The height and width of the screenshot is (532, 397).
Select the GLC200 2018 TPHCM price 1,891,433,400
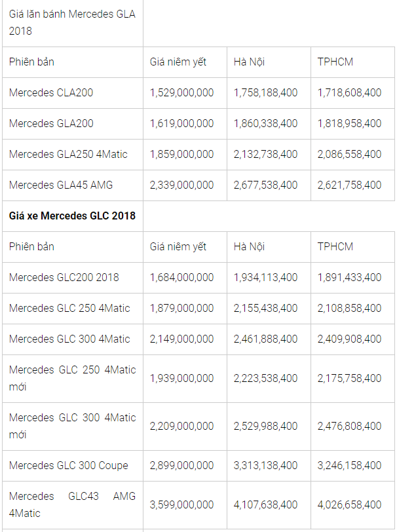click(349, 278)
